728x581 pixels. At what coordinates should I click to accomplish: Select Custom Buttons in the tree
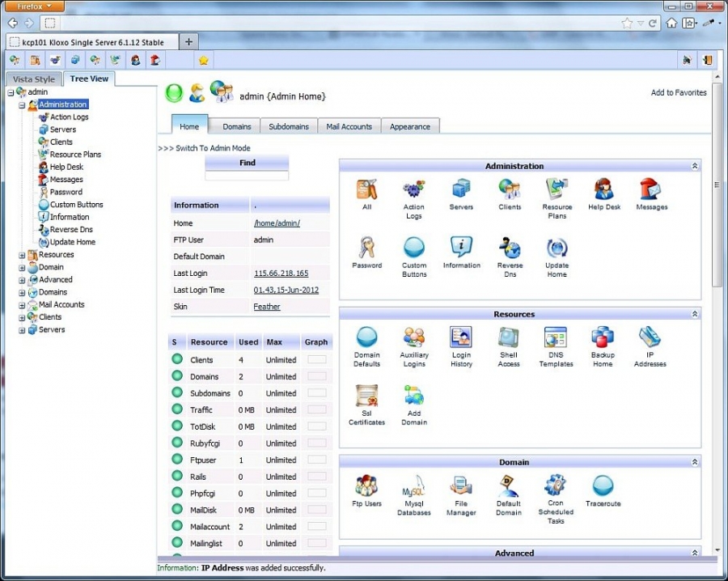[77, 205]
